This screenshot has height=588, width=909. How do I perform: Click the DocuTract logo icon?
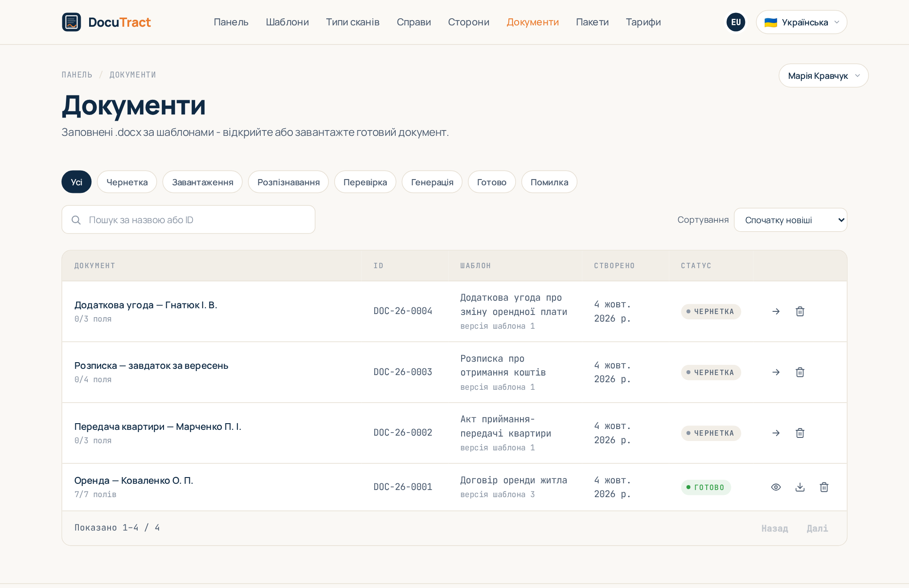pyautogui.click(x=71, y=22)
